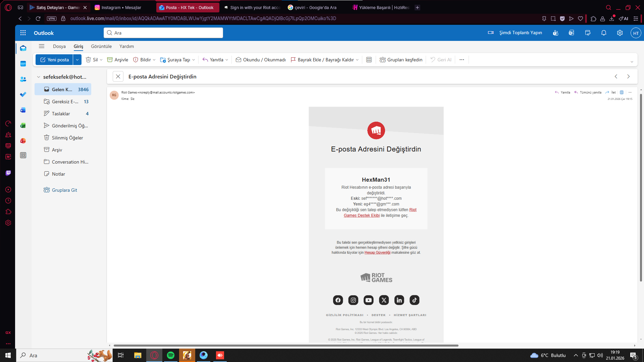Toggle Okundu / Okunmadı read status
The height and width of the screenshot is (362, 644).
pyautogui.click(x=261, y=60)
